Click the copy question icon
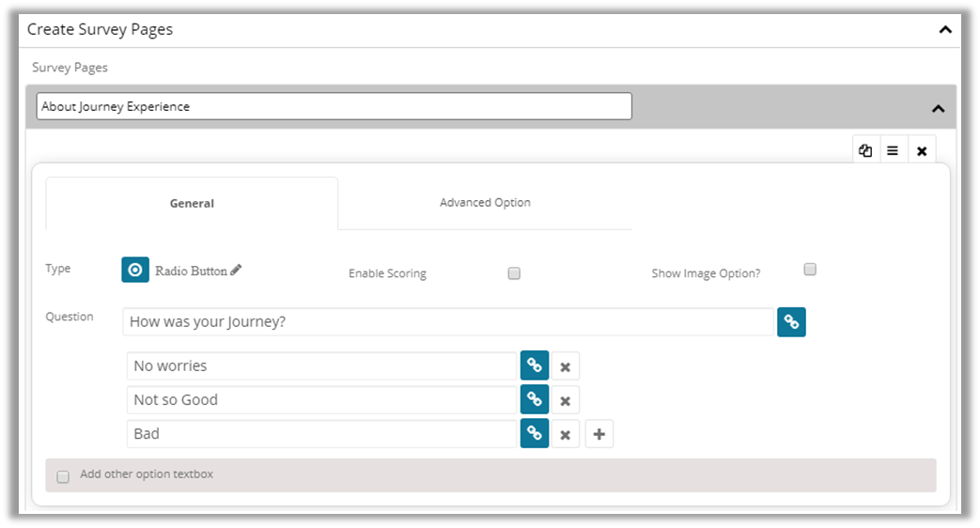This screenshot has height=528, width=980. click(865, 150)
